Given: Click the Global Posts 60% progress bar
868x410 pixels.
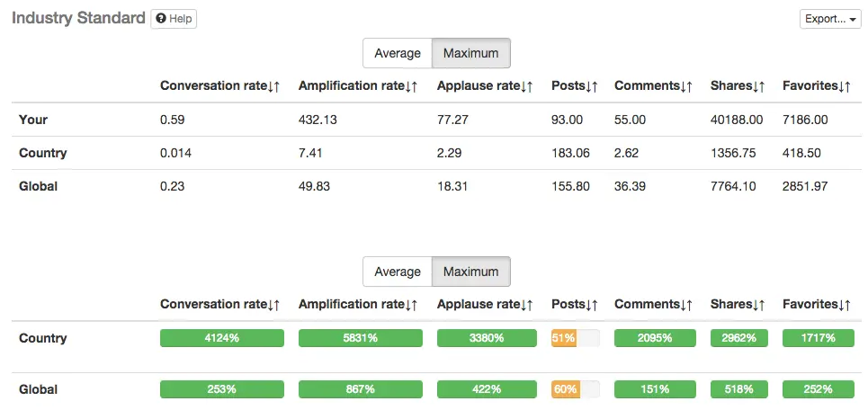Looking at the screenshot, I should click(x=575, y=389).
